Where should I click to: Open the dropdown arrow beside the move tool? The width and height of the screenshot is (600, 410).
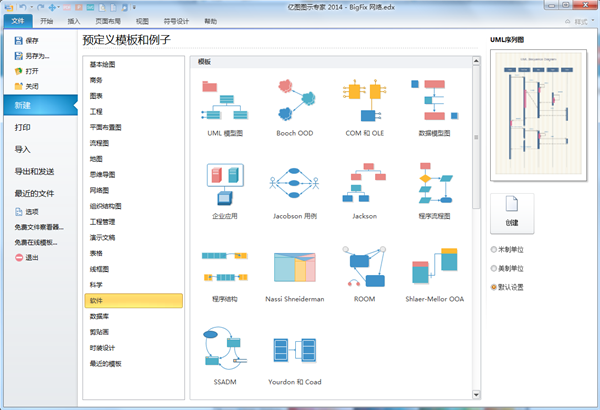tap(59, 7)
